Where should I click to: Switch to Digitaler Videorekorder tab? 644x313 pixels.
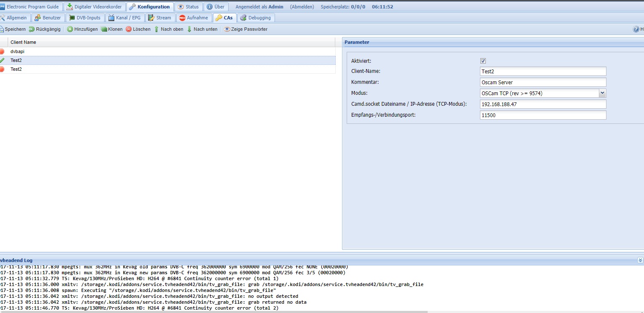coord(94,7)
